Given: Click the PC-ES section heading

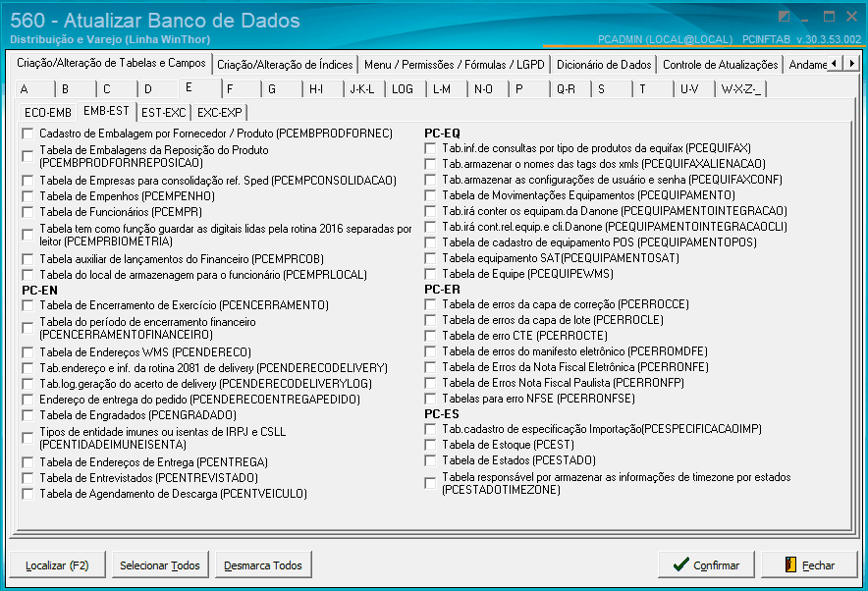Looking at the screenshot, I should click(442, 414).
